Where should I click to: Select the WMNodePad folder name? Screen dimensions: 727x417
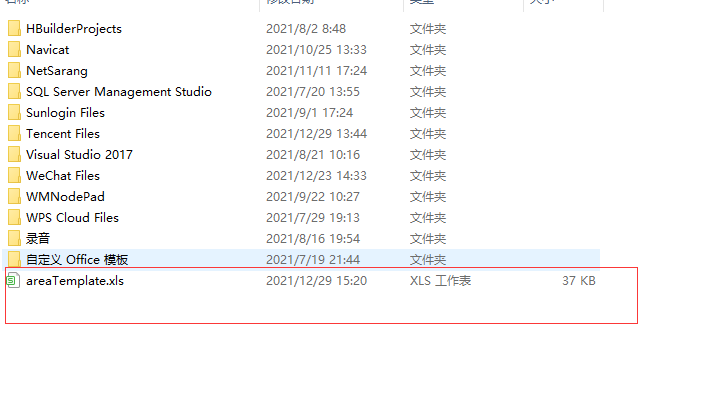tap(65, 197)
